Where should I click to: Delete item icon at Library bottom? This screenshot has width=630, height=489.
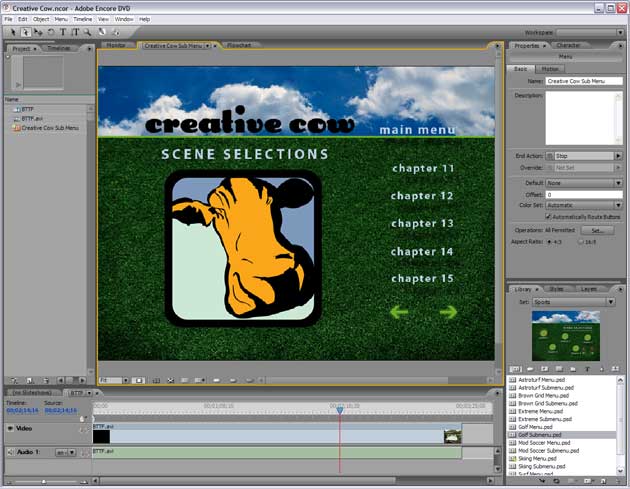click(x=618, y=481)
